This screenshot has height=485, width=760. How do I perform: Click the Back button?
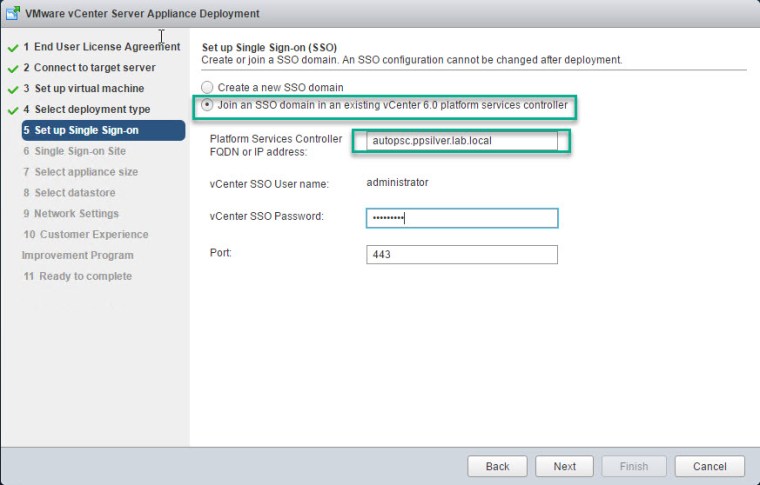(497, 466)
